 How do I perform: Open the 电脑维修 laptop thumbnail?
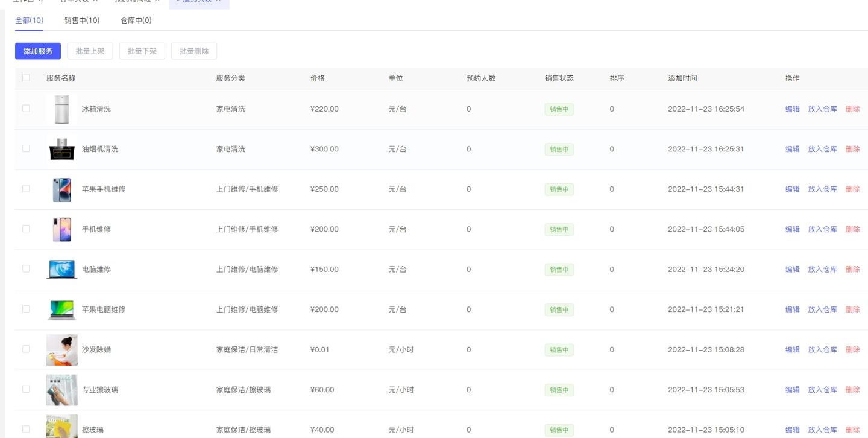[61, 270]
